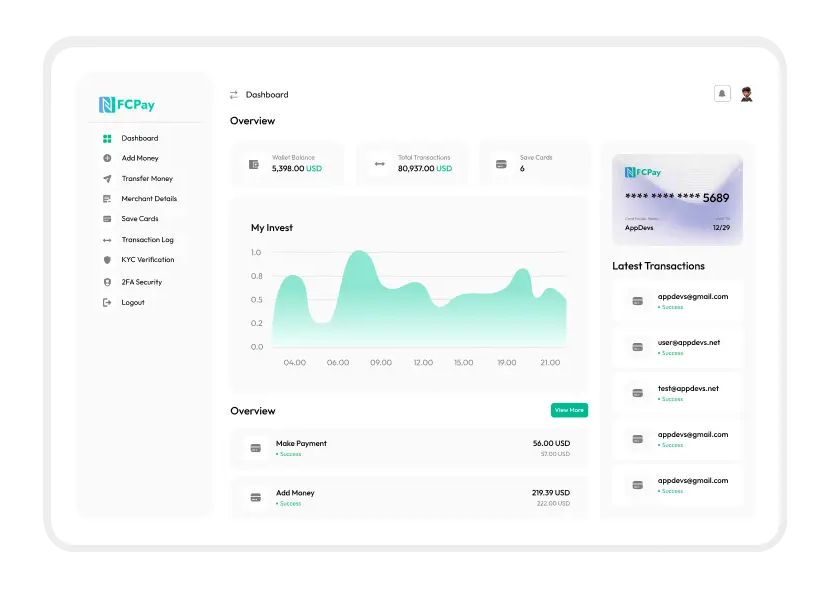The width and height of the screenshot is (830, 592).
Task: Click the Save Cards card icon in overview
Action: pyautogui.click(x=501, y=164)
